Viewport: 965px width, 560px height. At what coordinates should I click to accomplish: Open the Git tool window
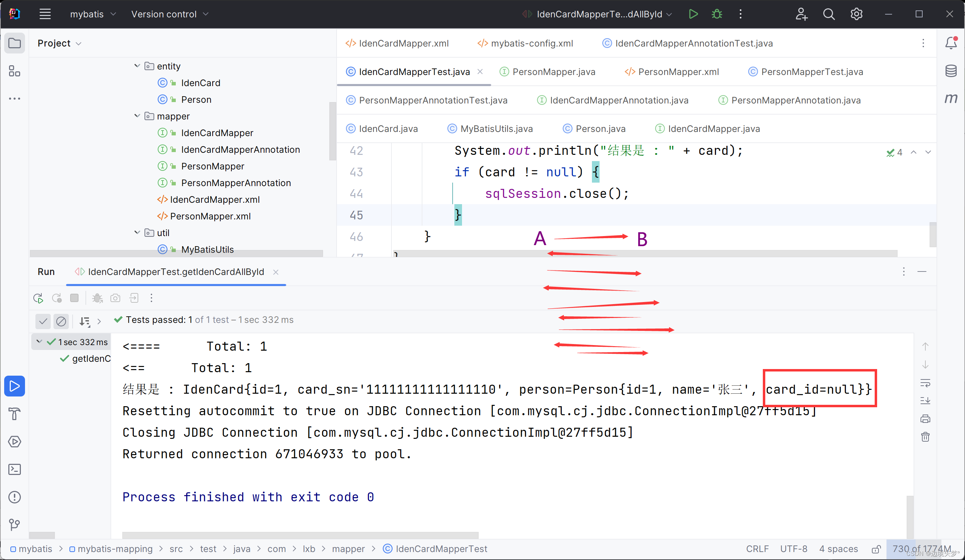15,524
